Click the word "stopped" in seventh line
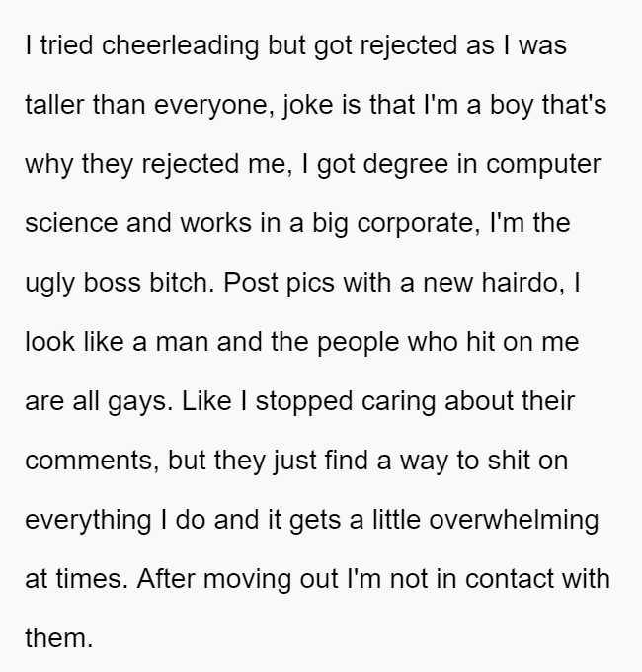 click(x=303, y=402)
